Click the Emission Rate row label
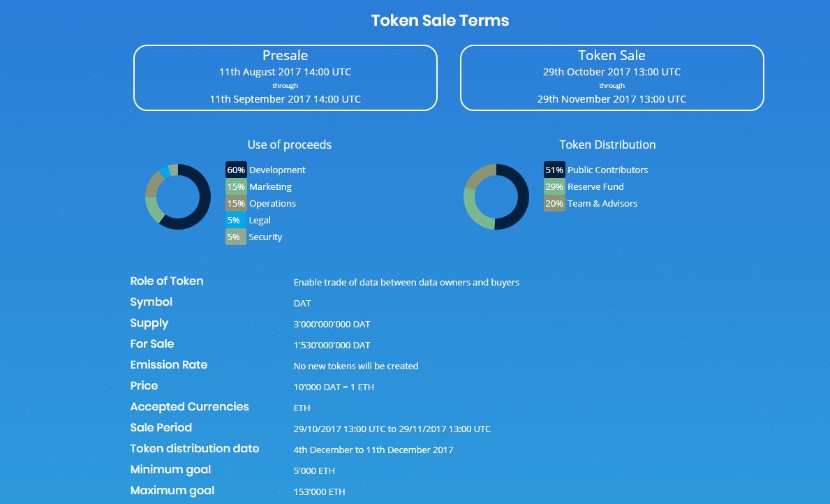This screenshot has height=504, width=830. coord(169,364)
